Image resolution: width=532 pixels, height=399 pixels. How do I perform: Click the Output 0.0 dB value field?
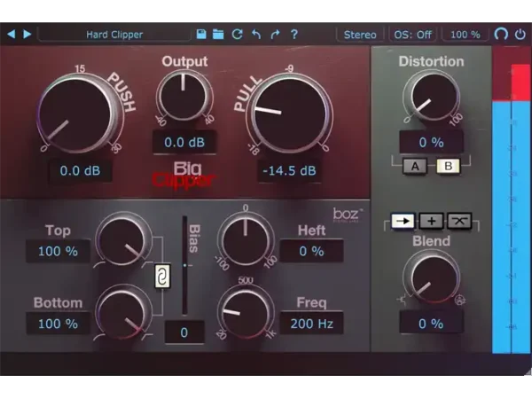tap(184, 142)
